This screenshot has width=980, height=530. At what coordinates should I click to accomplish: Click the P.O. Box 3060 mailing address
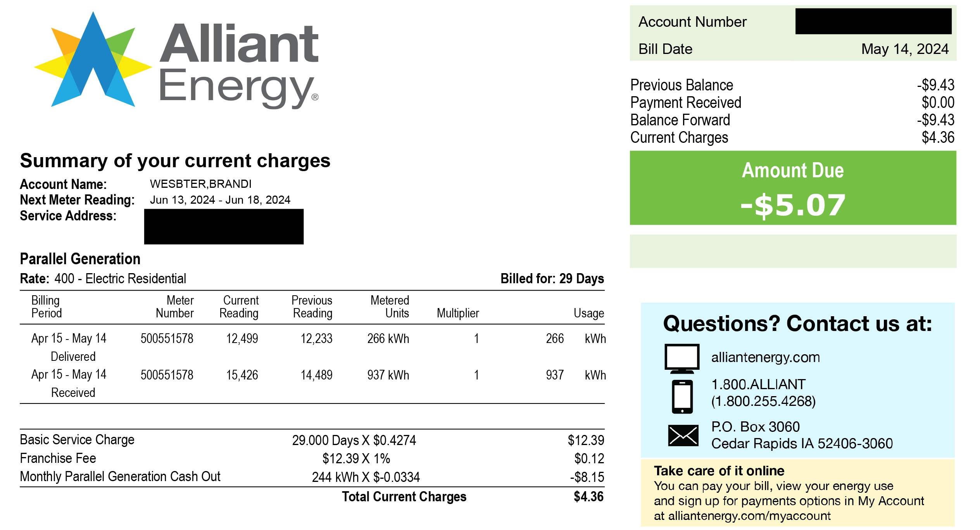pyautogui.click(x=755, y=427)
